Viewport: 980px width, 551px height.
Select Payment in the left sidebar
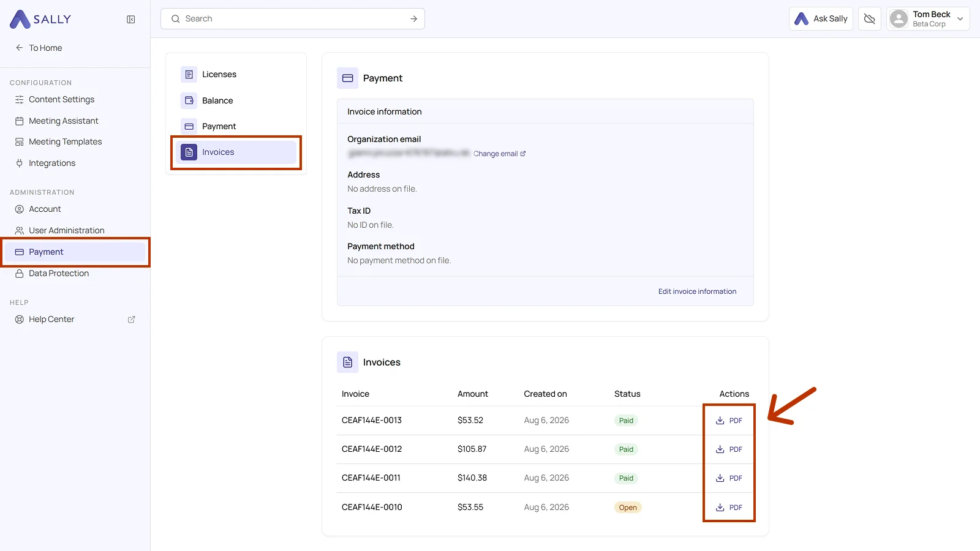pos(75,252)
